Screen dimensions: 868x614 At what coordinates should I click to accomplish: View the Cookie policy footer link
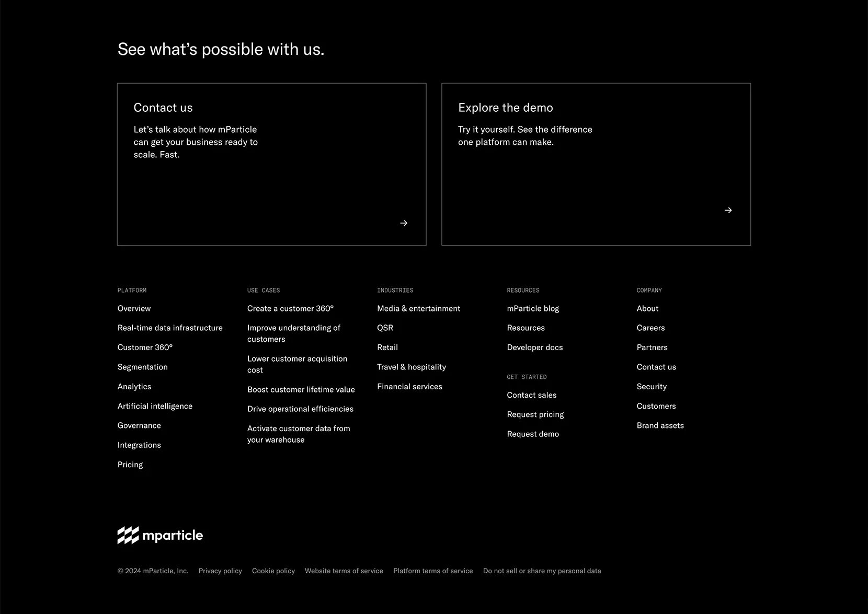(273, 571)
